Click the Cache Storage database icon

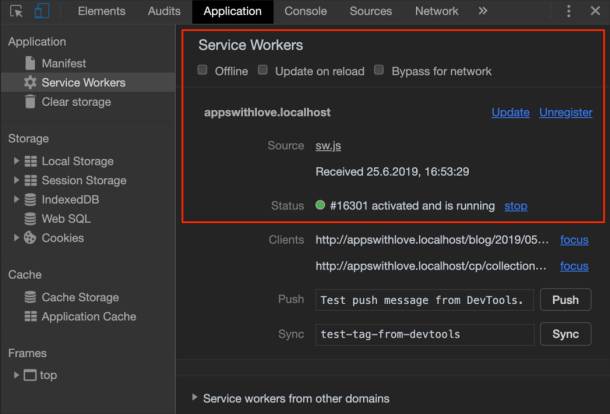(x=30, y=297)
